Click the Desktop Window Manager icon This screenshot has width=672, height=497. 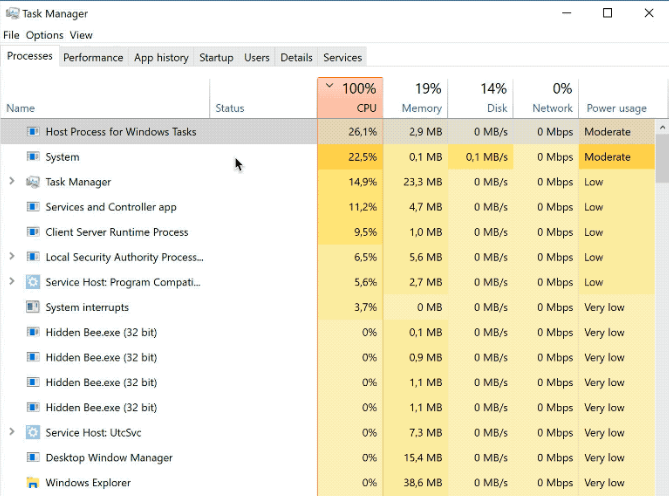[x=33, y=458]
